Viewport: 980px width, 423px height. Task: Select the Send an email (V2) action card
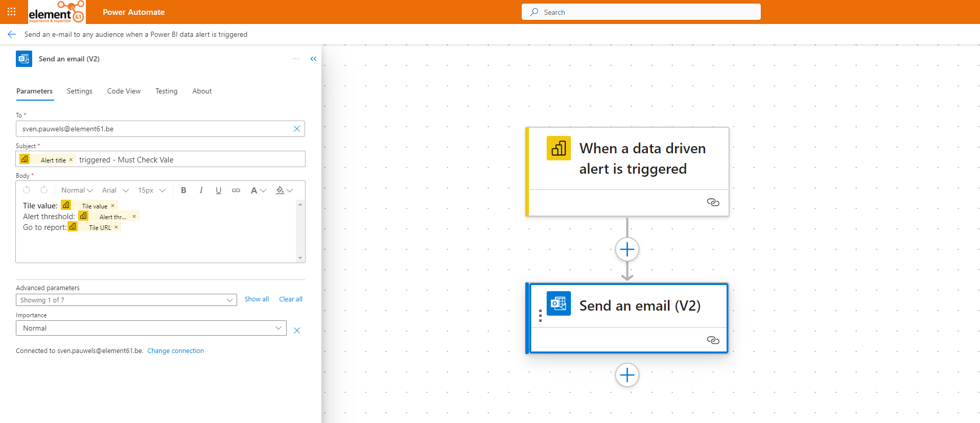click(x=627, y=318)
